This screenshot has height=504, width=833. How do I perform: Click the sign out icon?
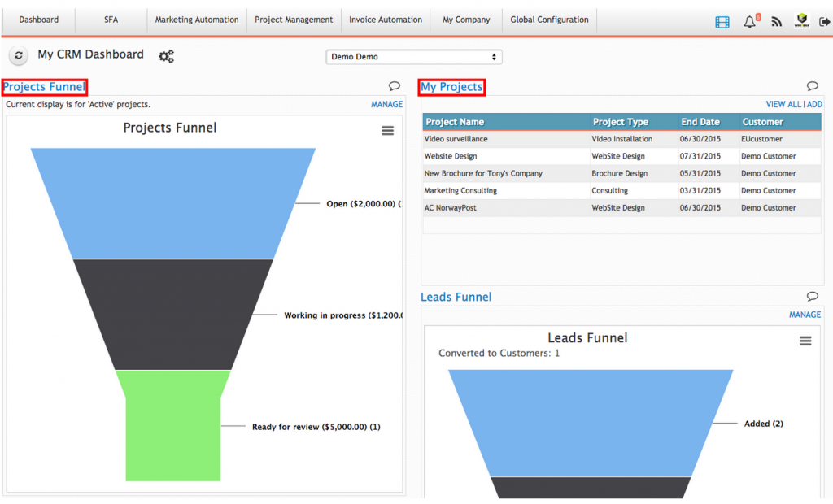coord(826,22)
